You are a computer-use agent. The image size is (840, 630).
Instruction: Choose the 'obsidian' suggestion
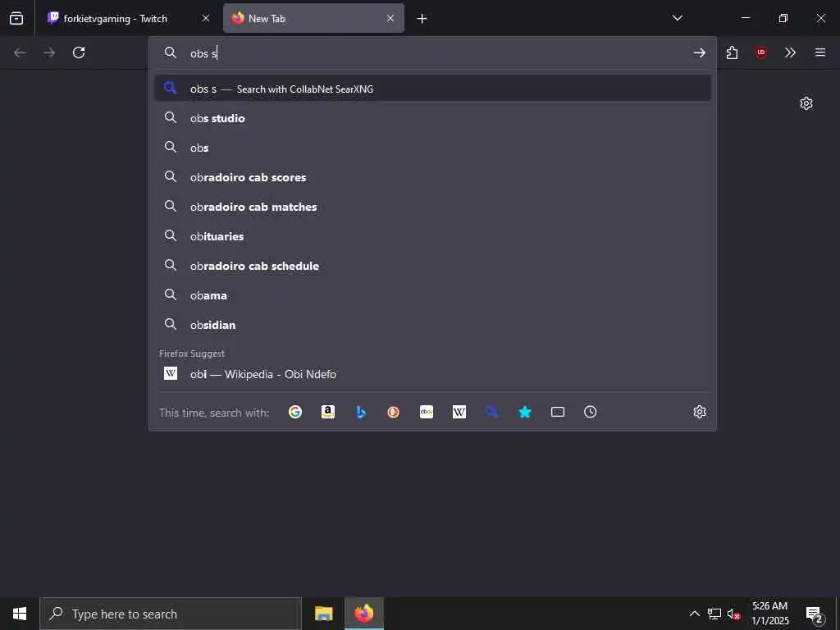(x=432, y=325)
